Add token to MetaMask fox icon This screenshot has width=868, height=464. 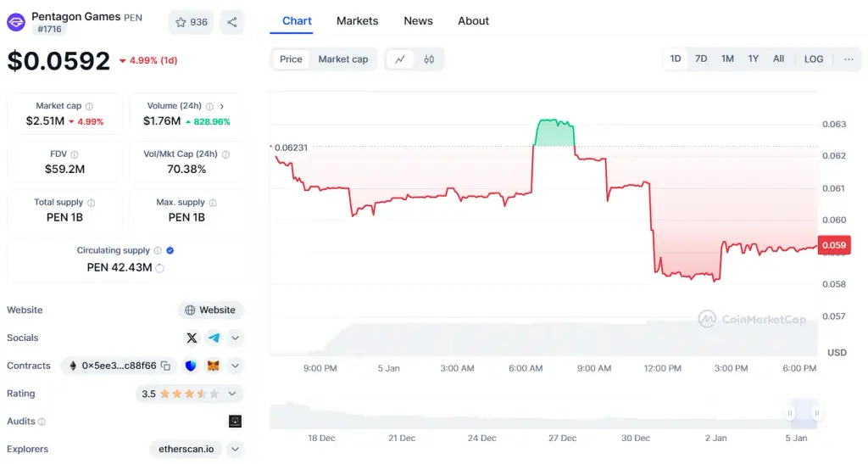[213, 366]
